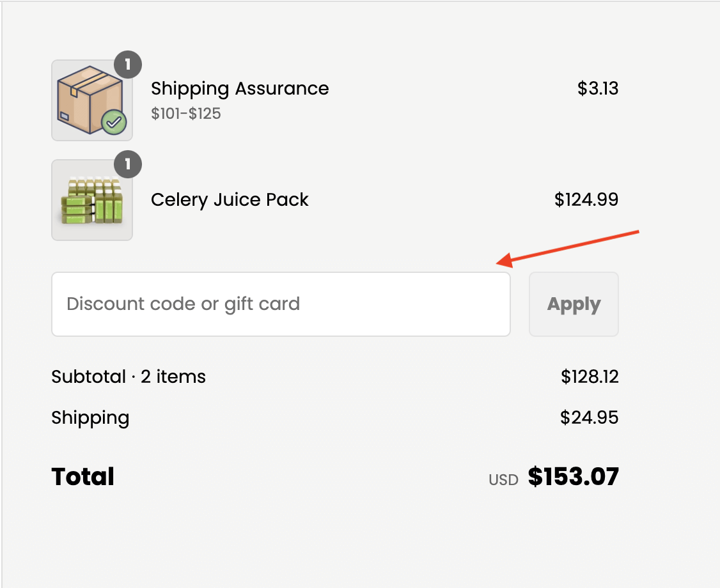Click the Total label
This screenshot has height=588, width=720.
[82, 476]
